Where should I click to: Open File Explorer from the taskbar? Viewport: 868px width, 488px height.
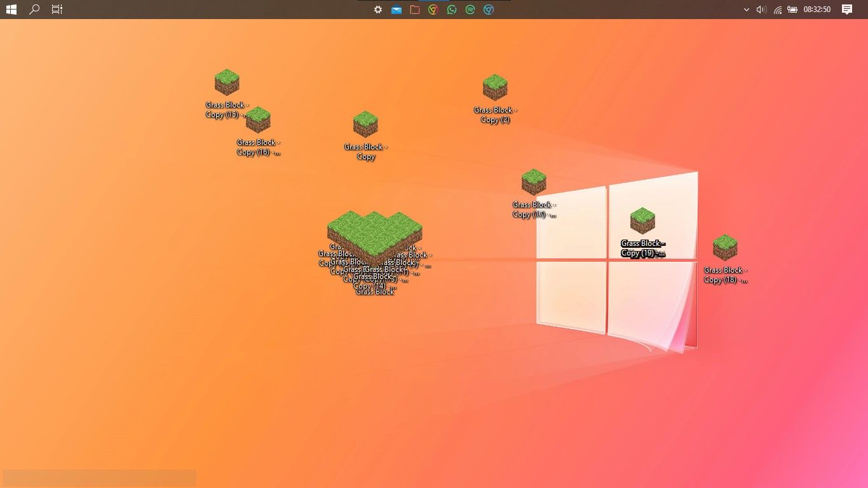pyautogui.click(x=415, y=10)
